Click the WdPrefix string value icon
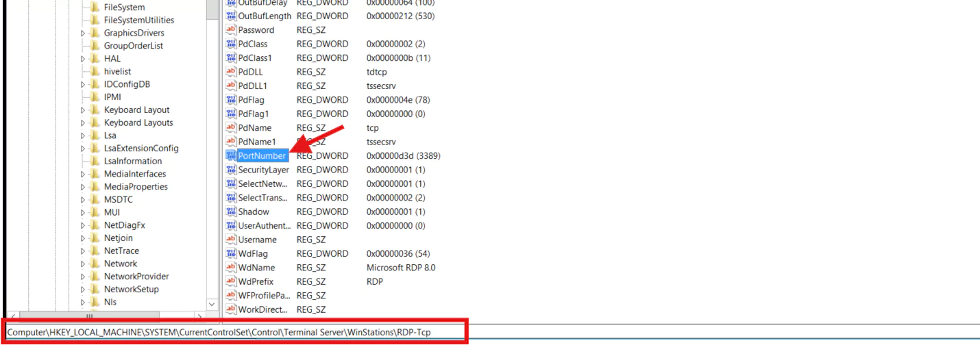980x345 pixels. tap(231, 281)
